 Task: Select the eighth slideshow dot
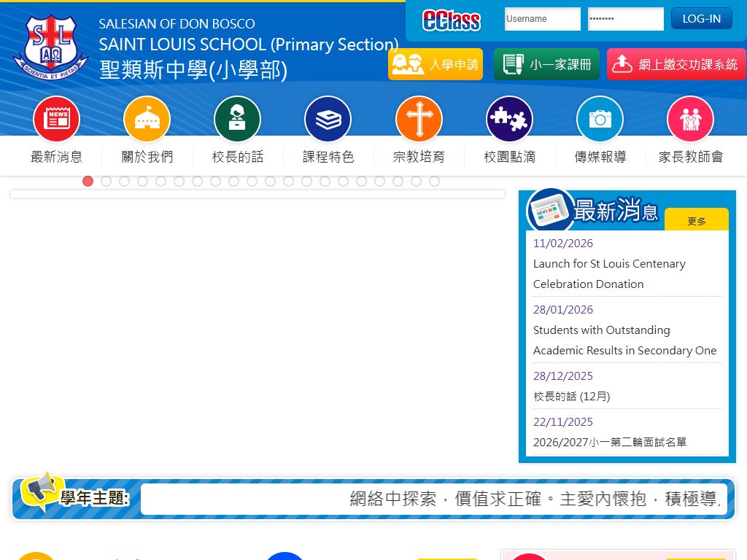coord(215,181)
